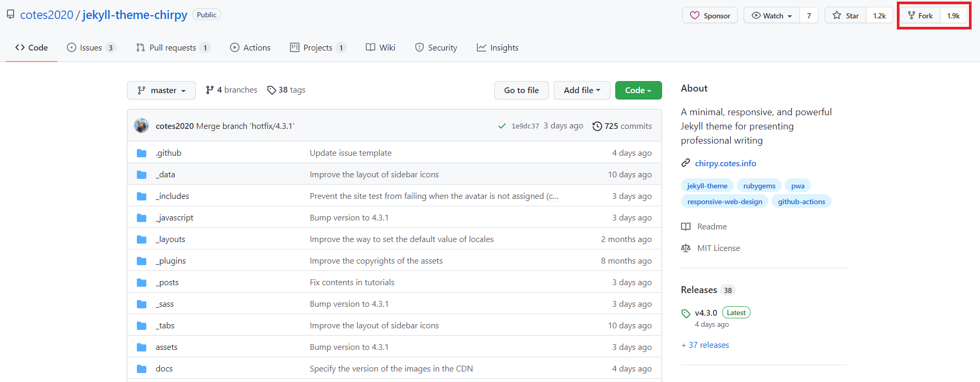Open the Add file dropdown
The height and width of the screenshot is (382, 980).
point(582,91)
